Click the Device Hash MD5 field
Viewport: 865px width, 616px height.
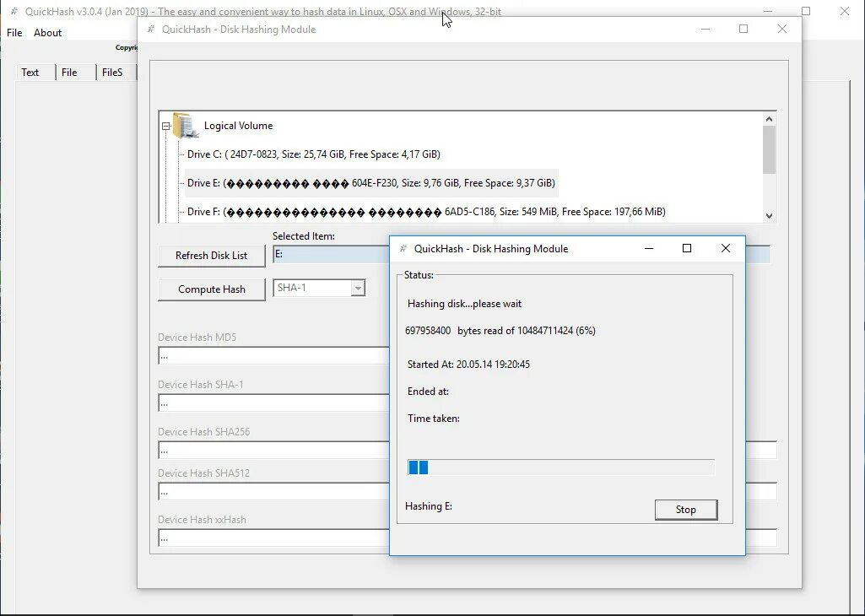[273, 356]
